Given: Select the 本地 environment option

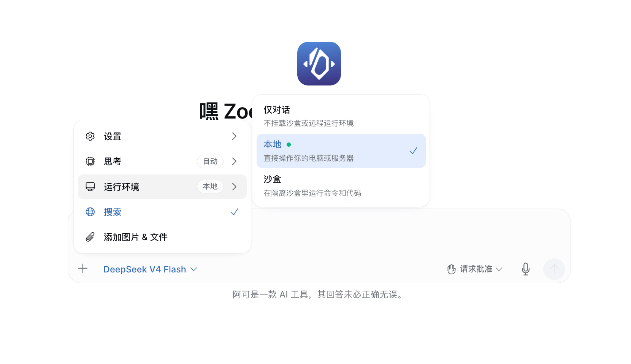Looking at the screenshot, I should pyautogui.click(x=341, y=151).
